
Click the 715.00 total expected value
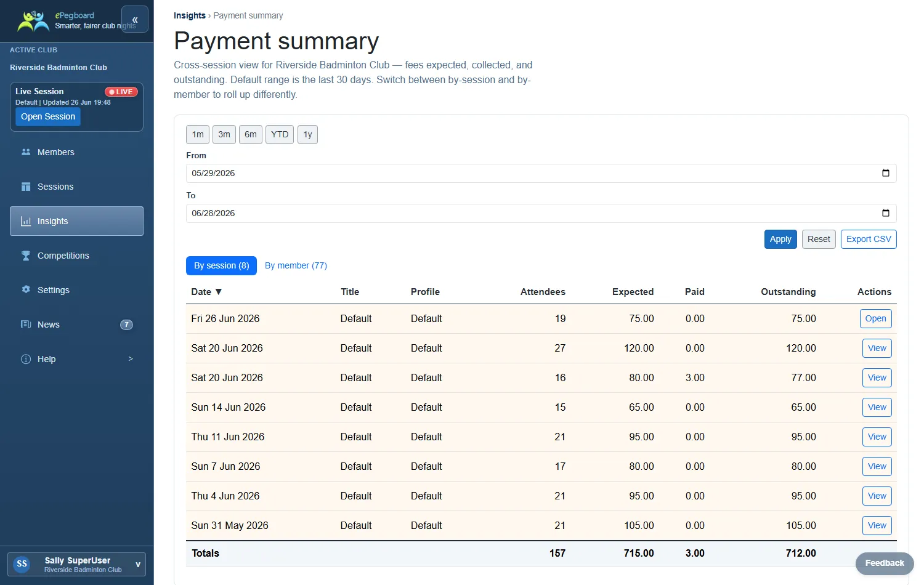pyautogui.click(x=639, y=553)
